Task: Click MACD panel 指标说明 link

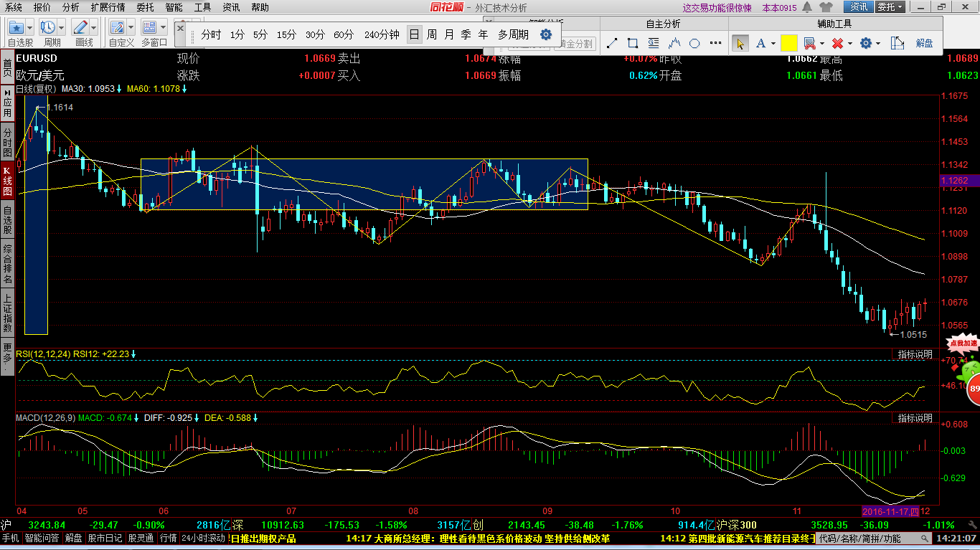Action: point(915,417)
